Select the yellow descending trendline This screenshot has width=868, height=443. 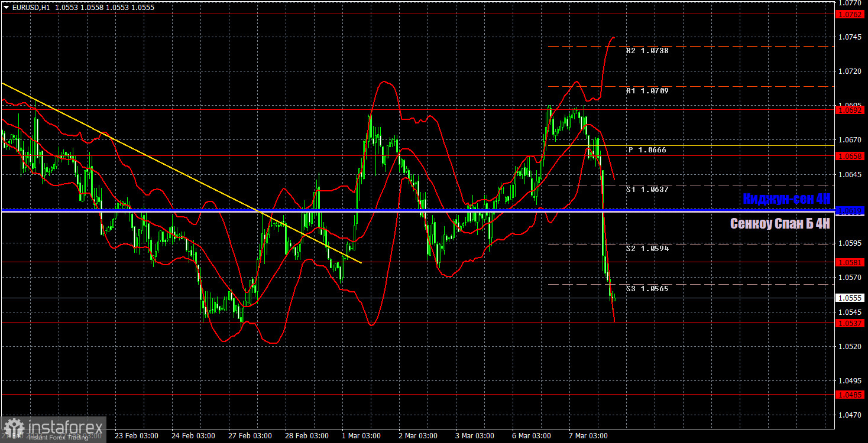coord(180,172)
